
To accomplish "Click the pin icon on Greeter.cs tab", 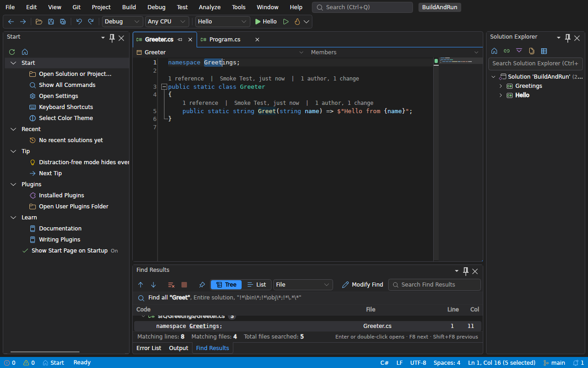I will pyautogui.click(x=180, y=40).
